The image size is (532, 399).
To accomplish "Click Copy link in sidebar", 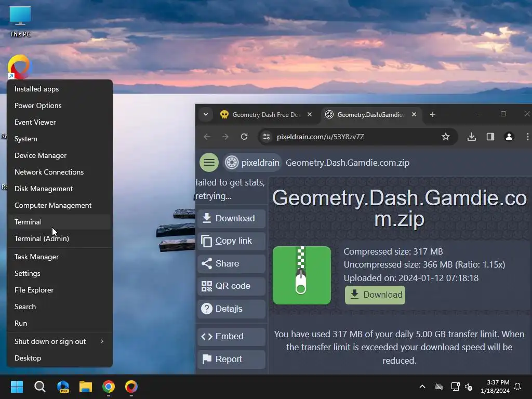I will pos(231,241).
